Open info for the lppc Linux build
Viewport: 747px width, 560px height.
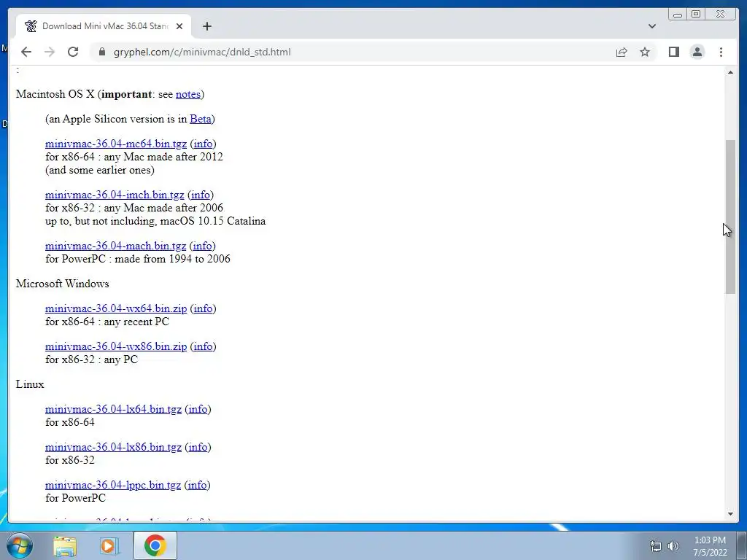click(x=197, y=485)
